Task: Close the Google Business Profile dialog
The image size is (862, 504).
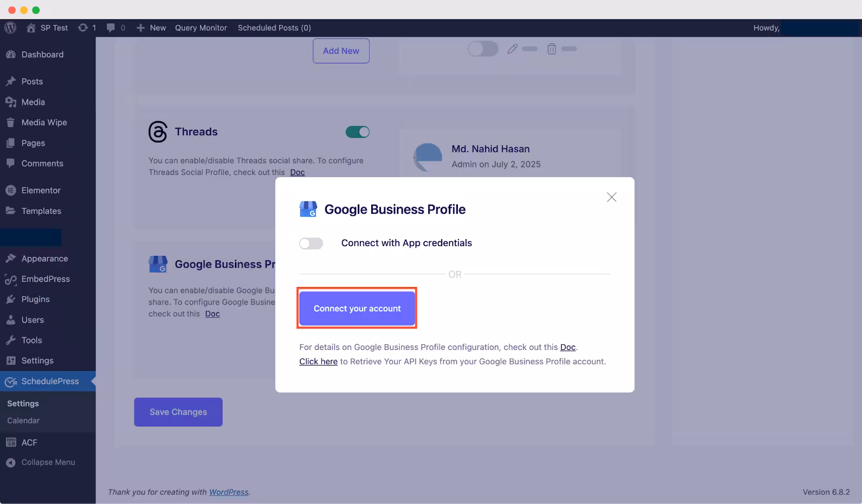Action: (611, 197)
